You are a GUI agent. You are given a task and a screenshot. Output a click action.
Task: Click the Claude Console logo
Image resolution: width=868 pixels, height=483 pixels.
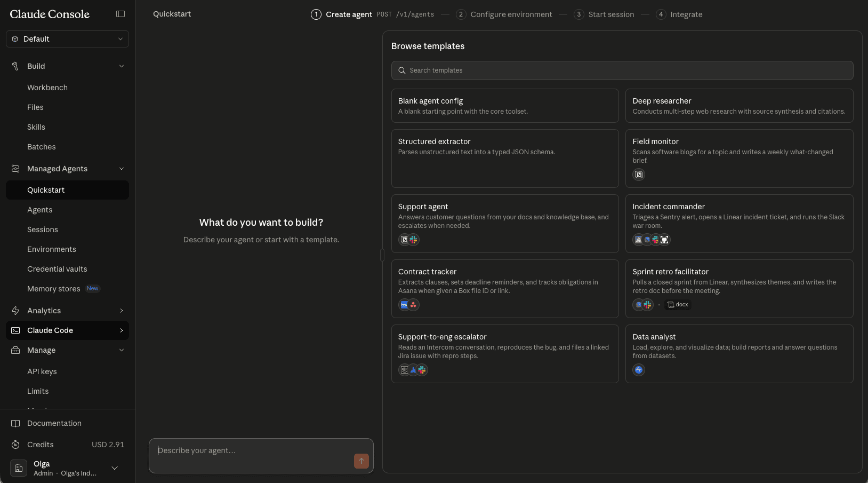[x=50, y=14]
